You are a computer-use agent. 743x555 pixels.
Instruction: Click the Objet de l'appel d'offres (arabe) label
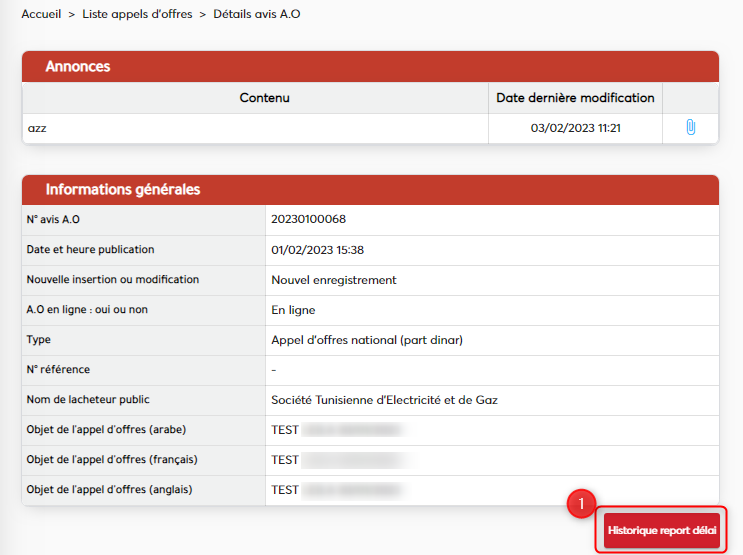(x=107, y=430)
